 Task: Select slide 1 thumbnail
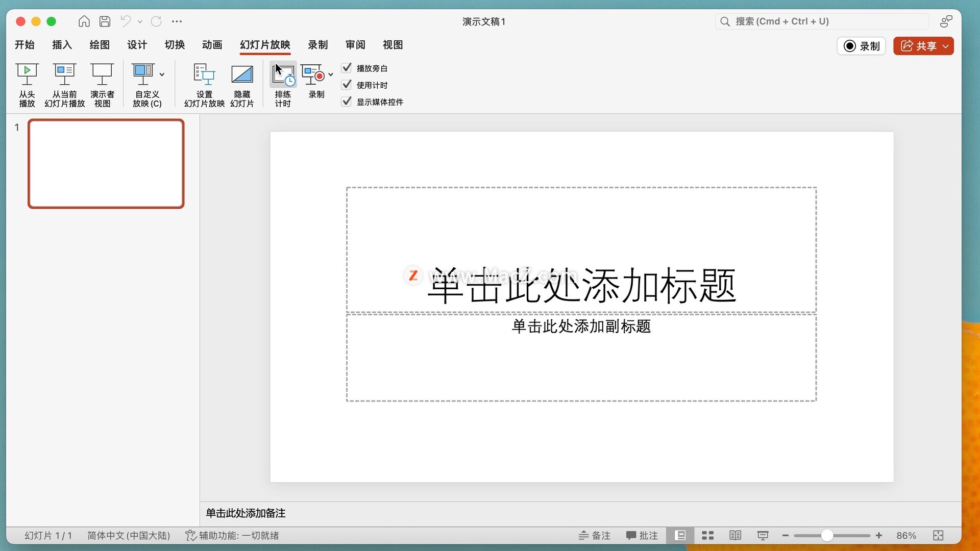point(106,164)
